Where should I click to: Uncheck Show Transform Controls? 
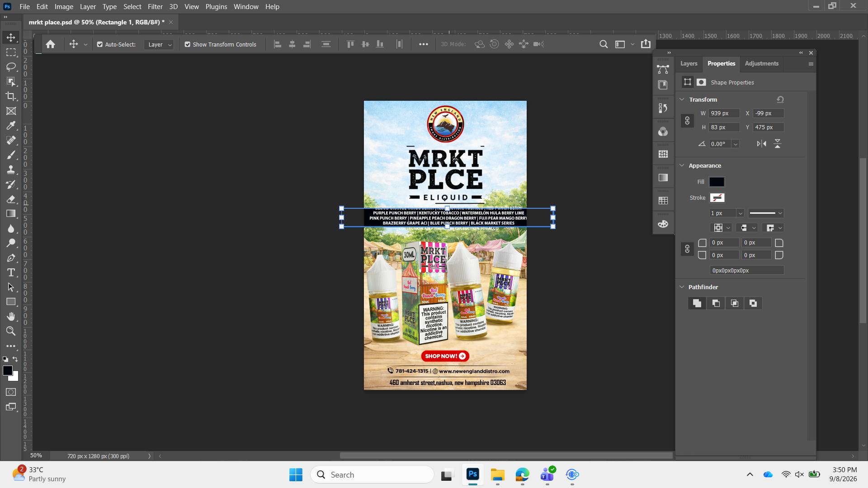coord(188,44)
